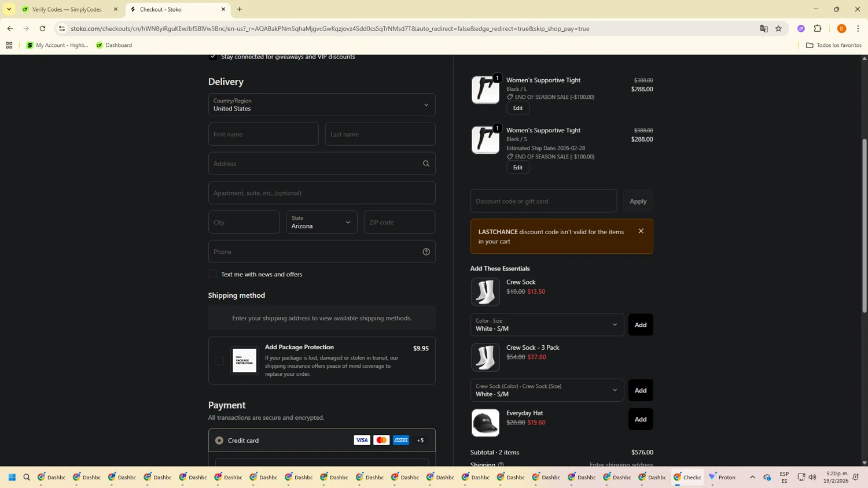Click the Discount code or gift card field

click(543, 201)
